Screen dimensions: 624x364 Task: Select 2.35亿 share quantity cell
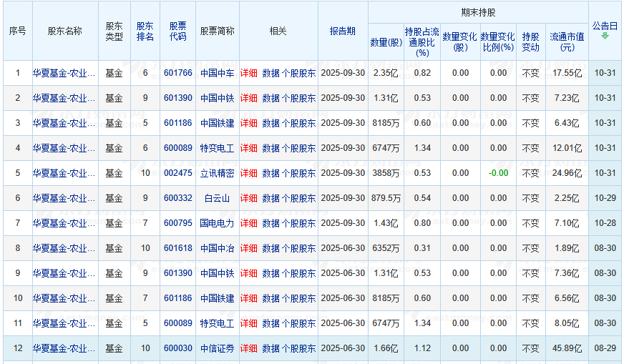tap(386, 73)
